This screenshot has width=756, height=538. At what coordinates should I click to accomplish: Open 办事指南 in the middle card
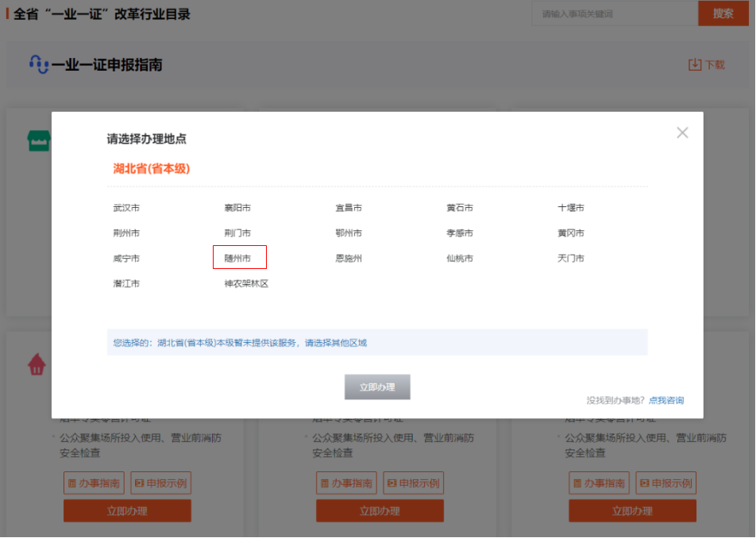(347, 483)
